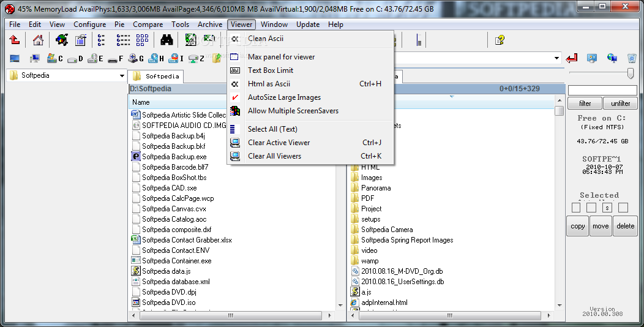Select Softpedia Backup.exe file
The width and height of the screenshot is (644, 327).
(174, 157)
